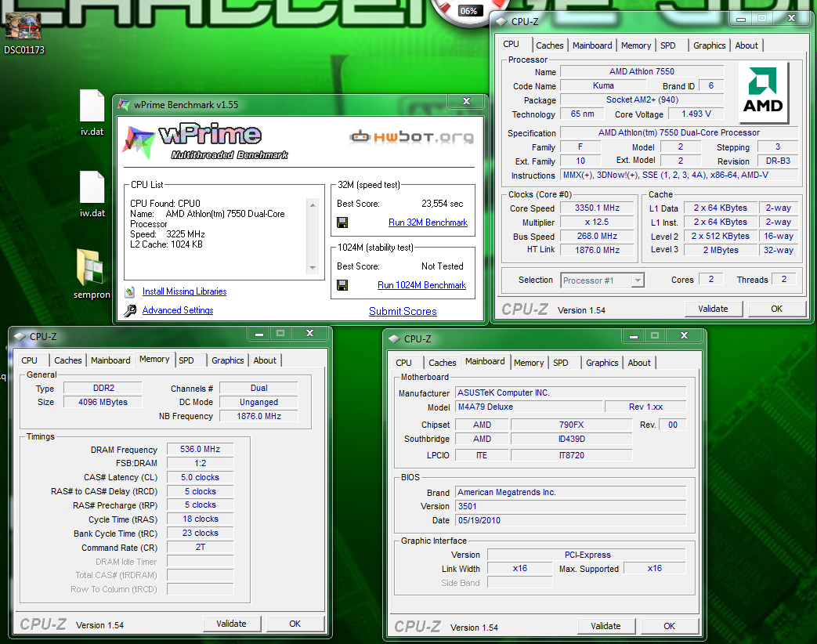817x644 pixels.
Task: Click OK in the Memory window
Action: [295, 624]
